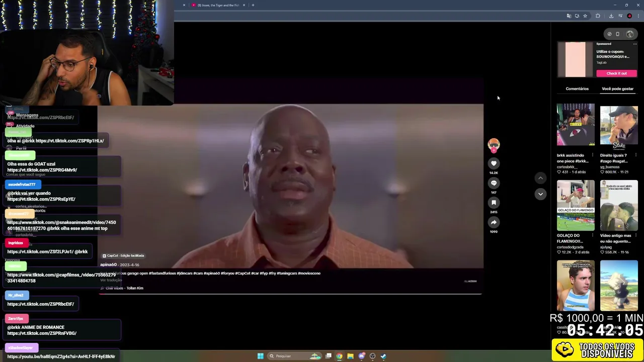
Task: Open the sponsored ad options ellipsis
Action: pyautogui.click(x=634, y=44)
